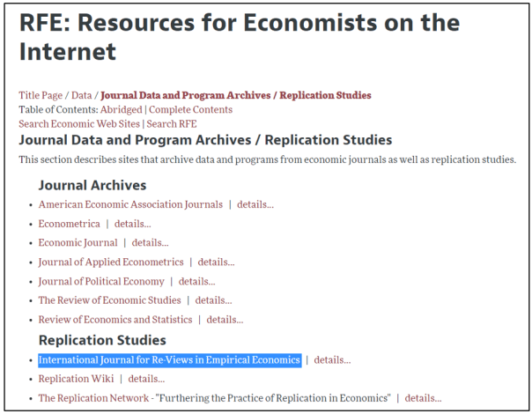This screenshot has width=532, height=414.
Task: Open the Complete Contents link
Action: coord(191,109)
